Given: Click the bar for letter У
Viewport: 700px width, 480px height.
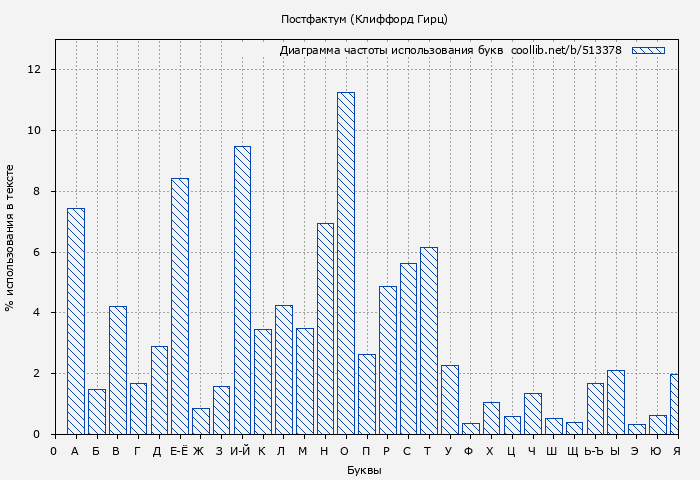Looking at the screenshot, I should click(450, 400).
